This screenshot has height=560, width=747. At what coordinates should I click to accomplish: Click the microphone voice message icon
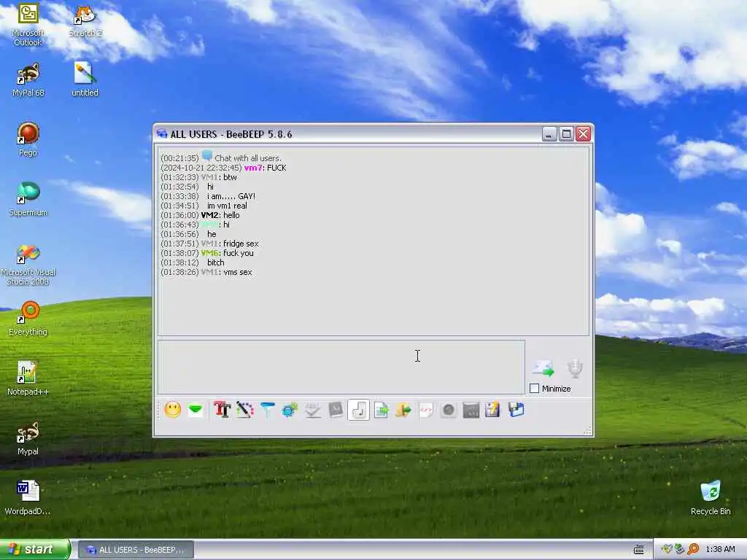[x=575, y=368]
